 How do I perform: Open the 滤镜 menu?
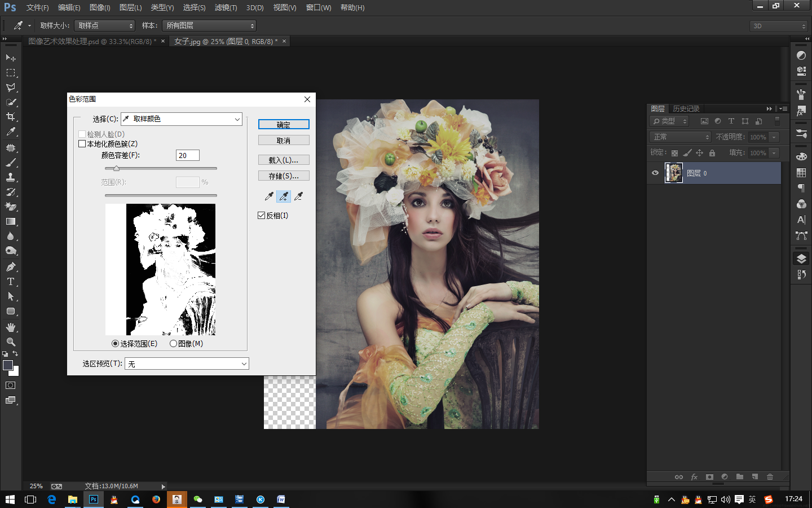point(226,7)
